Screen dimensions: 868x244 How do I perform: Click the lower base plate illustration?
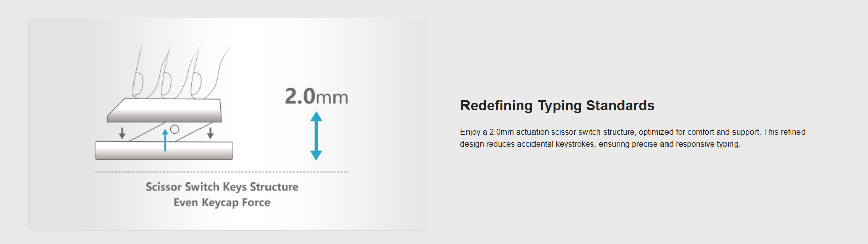[164, 151]
